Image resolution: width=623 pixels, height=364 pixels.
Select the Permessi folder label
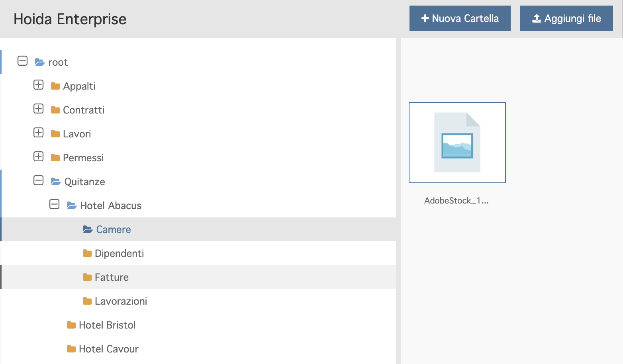pyautogui.click(x=83, y=158)
